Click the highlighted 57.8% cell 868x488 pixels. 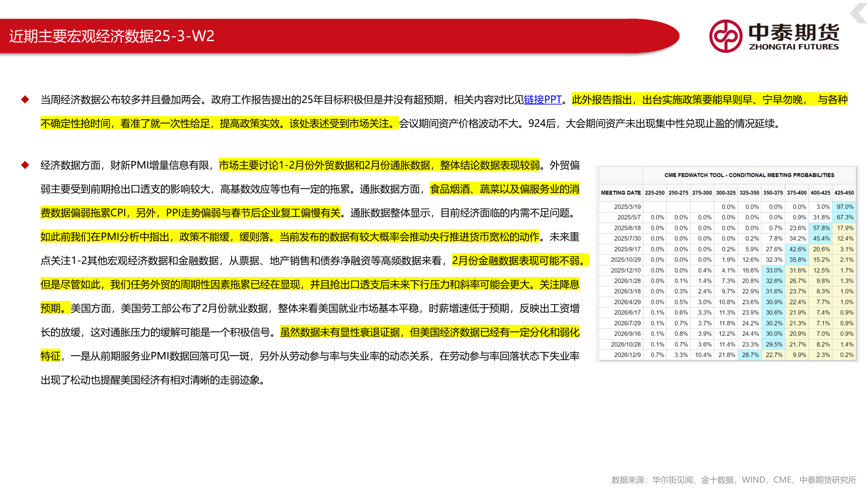(821, 228)
